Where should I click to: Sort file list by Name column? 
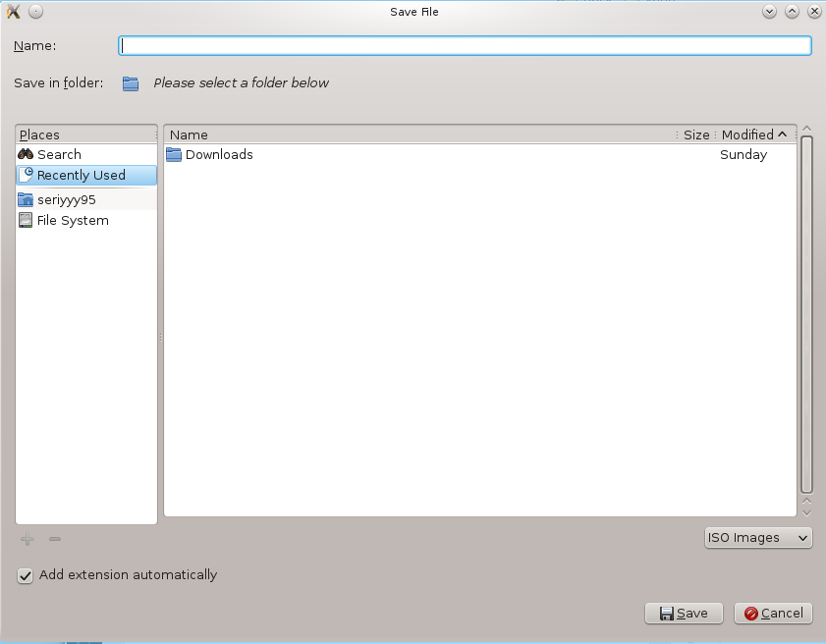(x=419, y=134)
